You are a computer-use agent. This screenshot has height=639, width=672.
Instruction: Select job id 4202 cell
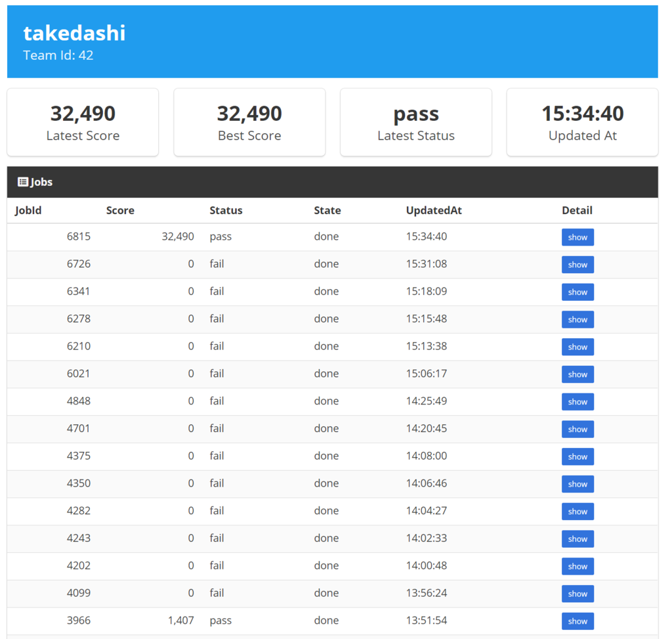coord(79,565)
